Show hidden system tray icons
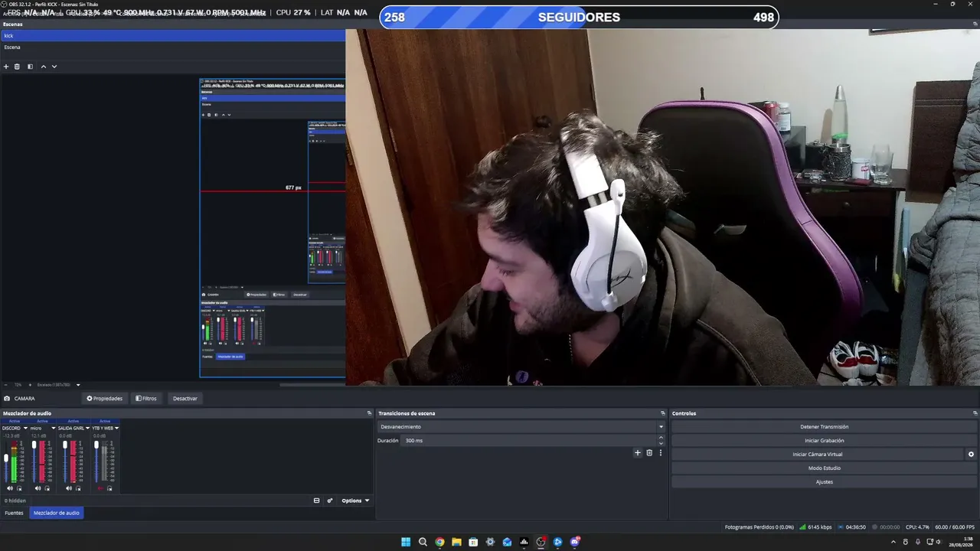The height and width of the screenshot is (551, 980). tap(894, 542)
